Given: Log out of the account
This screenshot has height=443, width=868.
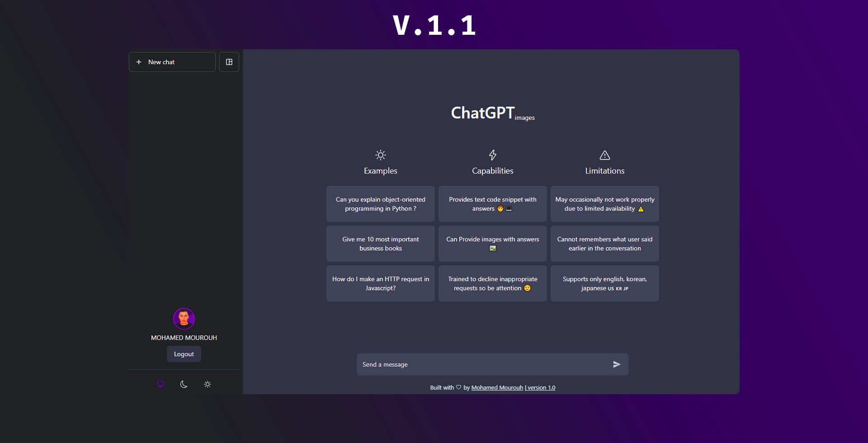Looking at the screenshot, I should coord(184,354).
